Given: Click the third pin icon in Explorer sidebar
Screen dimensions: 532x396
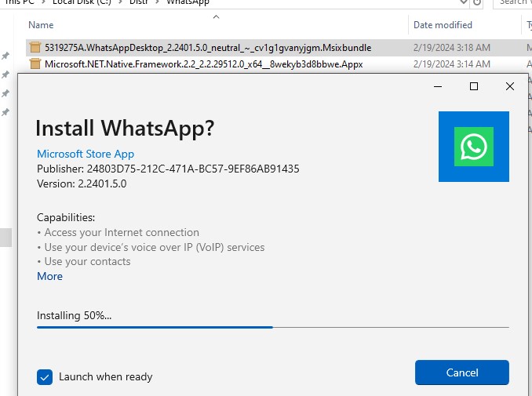Looking at the screenshot, I should [x=5, y=93].
